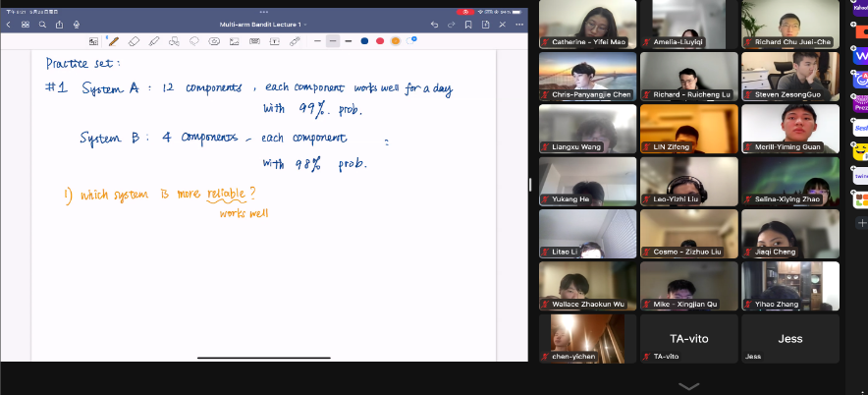
Task: Select the thin stroke thickness
Action: [317, 41]
